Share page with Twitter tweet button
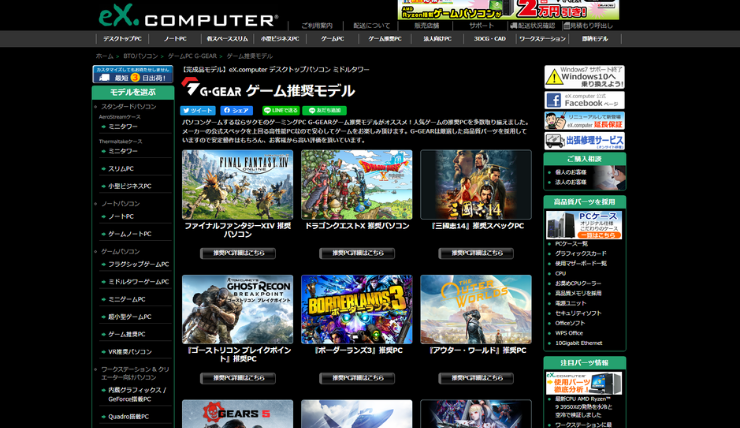This screenshot has width=740, height=428. 197,111
